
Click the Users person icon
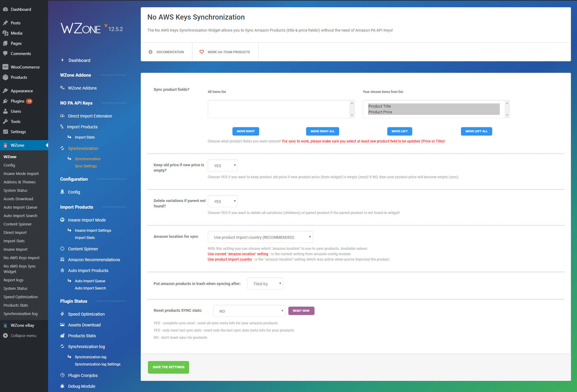(5, 111)
